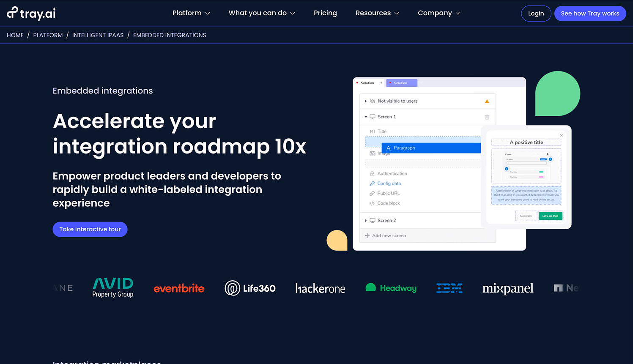Click the Not really button
Viewport: 633px width, 364px height.
tap(526, 216)
